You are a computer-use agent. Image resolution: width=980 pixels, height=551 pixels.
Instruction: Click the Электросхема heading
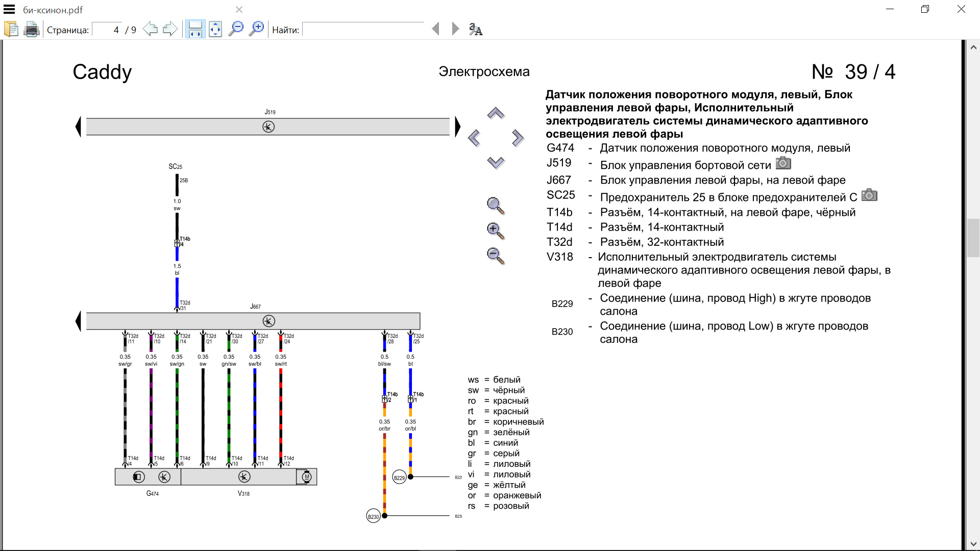(x=484, y=71)
